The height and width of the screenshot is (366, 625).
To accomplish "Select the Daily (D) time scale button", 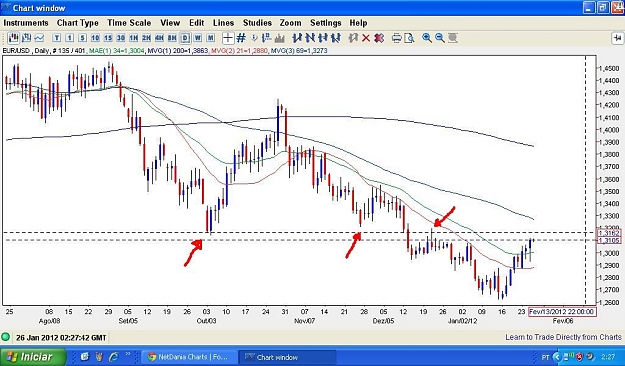I will click(x=185, y=38).
